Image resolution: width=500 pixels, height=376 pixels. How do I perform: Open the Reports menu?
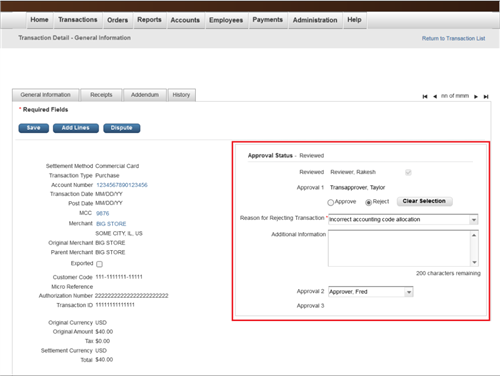[x=149, y=20]
